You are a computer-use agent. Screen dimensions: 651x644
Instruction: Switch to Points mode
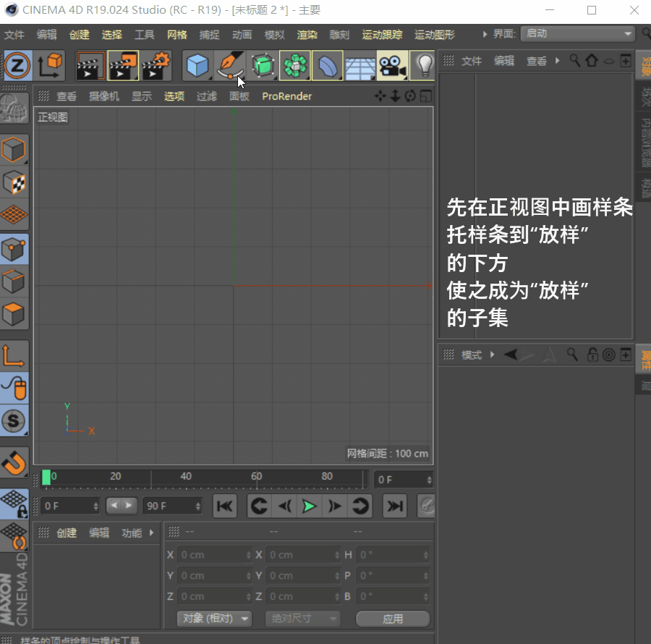14,250
